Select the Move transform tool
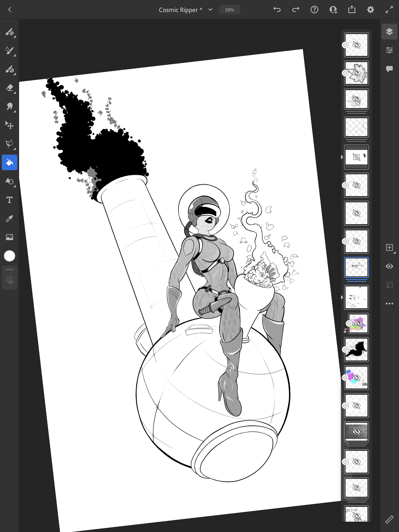399x532 pixels. pos(9,125)
